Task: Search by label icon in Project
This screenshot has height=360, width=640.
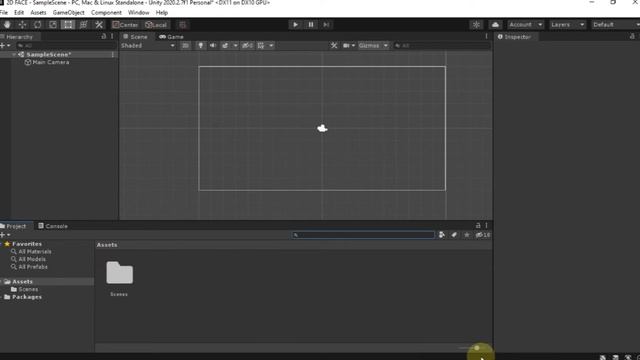Action: (454, 235)
